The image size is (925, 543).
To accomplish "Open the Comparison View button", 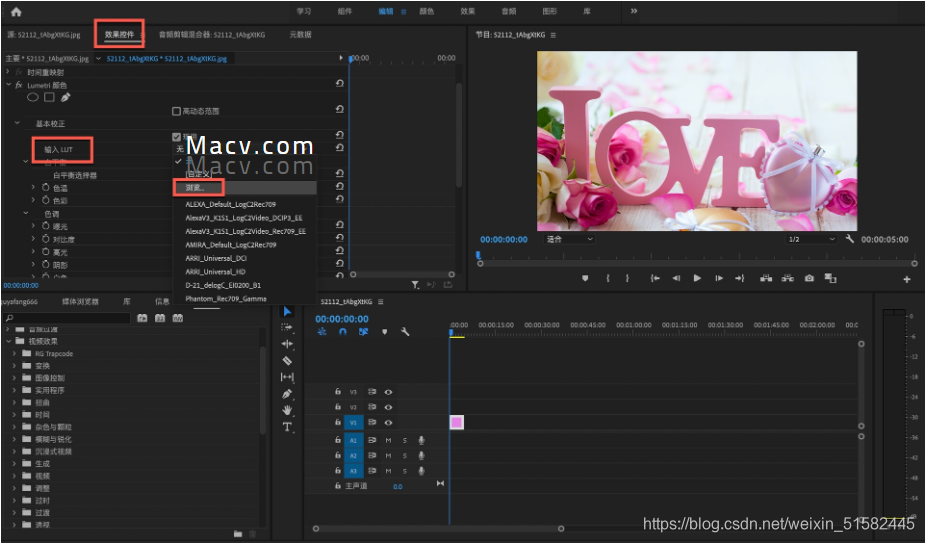I will (x=831, y=278).
